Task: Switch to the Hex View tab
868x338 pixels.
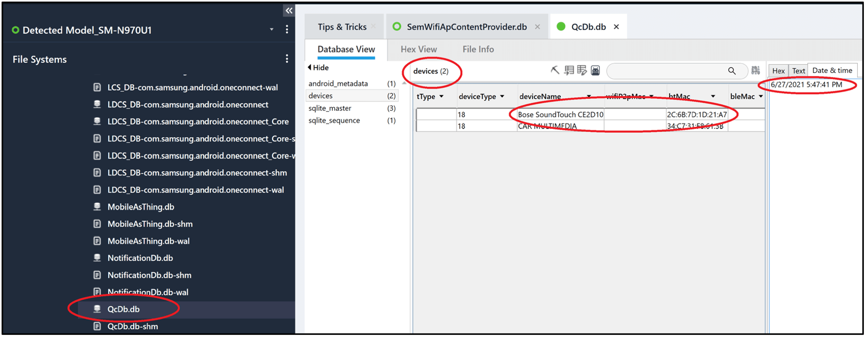Action: click(418, 49)
